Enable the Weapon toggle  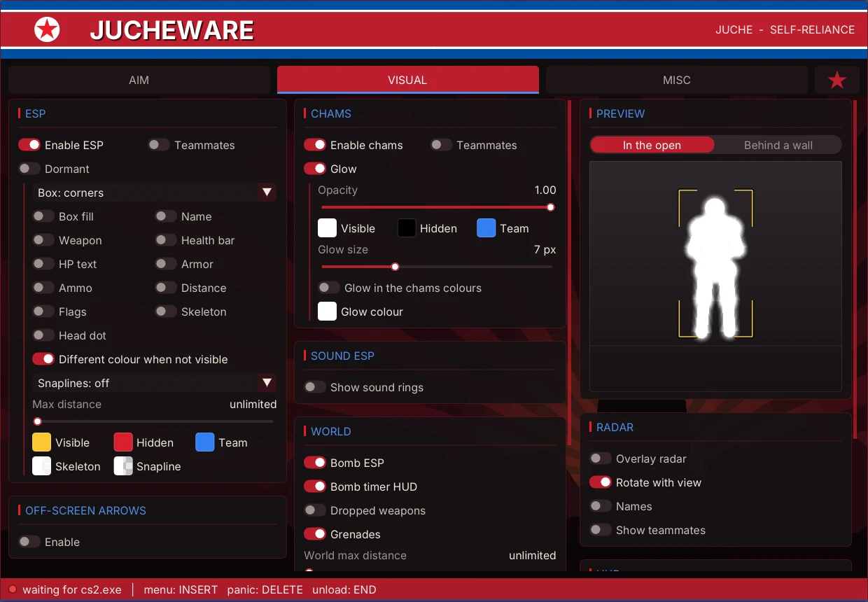[x=43, y=240]
